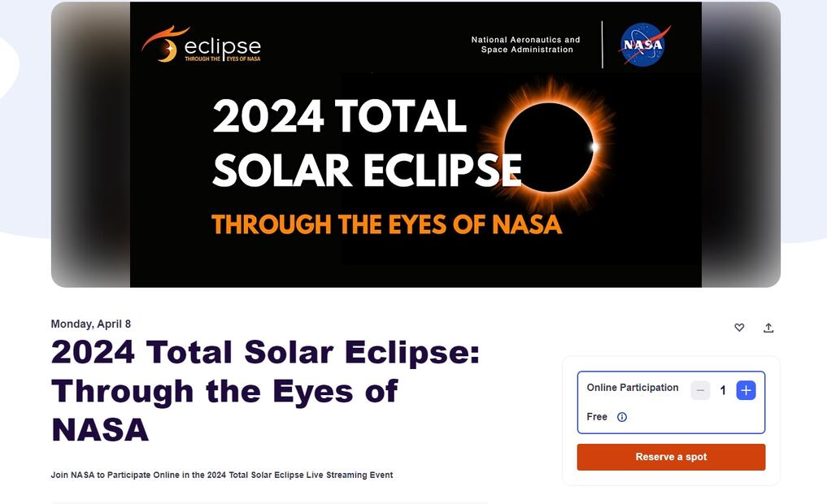Click the eclipsed sun corona graphic

coord(549,146)
